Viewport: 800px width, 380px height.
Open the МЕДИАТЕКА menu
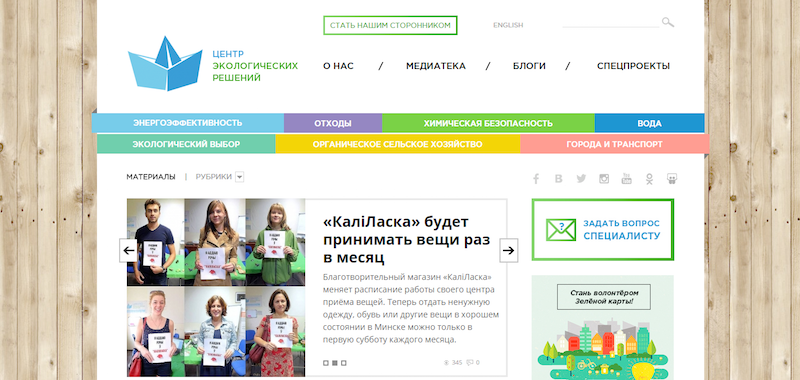tap(436, 66)
